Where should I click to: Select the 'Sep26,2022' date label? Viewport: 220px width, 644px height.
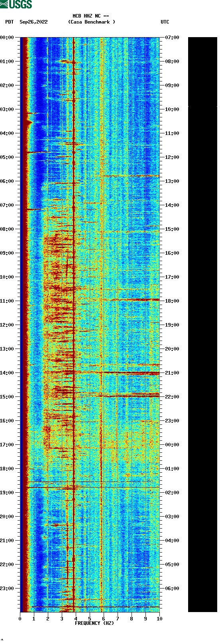coord(33,22)
